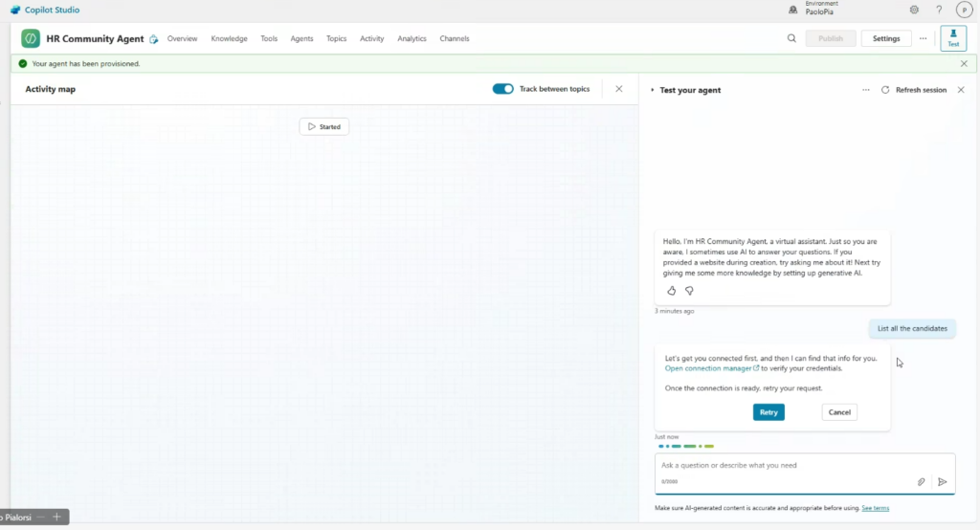The image size is (980, 530).
Task: Open the settings gear icon in top bar
Action: tap(914, 10)
